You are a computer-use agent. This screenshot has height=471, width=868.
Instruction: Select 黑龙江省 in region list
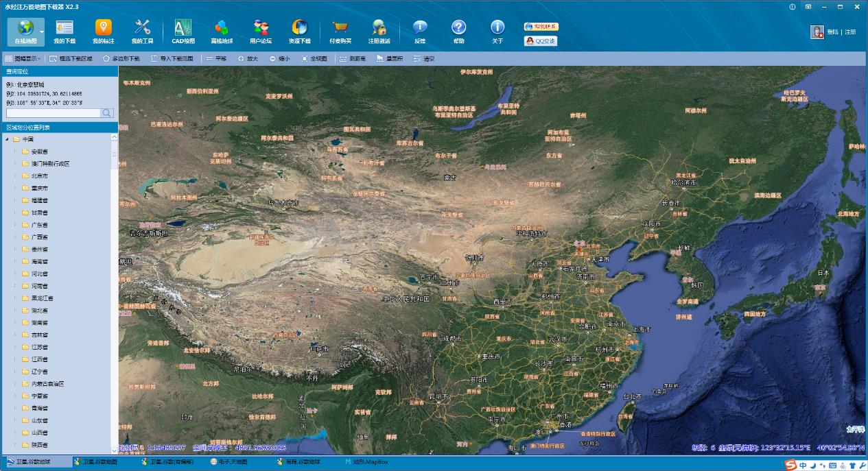[42, 298]
